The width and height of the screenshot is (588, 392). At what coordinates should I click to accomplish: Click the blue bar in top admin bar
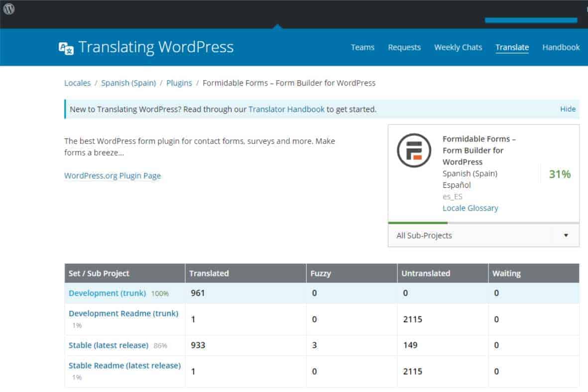point(531,20)
